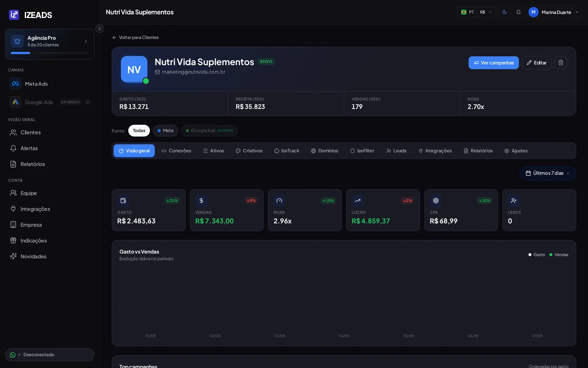Click the Meta Ads infinity icon

pyautogui.click(x=15, y=84)
